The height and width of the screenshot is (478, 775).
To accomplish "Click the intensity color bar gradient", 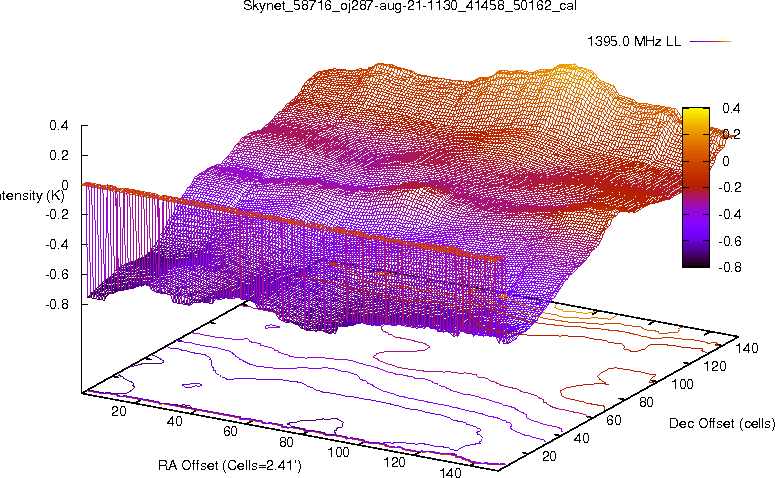I will (x=696, y=187).
